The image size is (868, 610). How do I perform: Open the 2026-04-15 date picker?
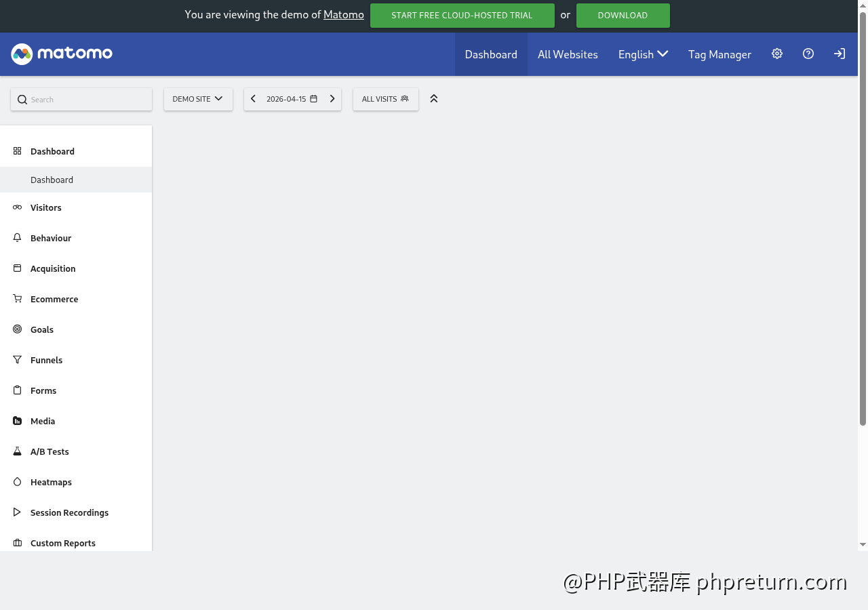292,99
